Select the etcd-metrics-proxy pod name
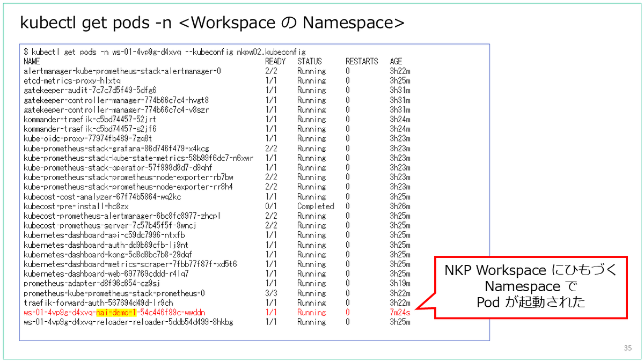The width and height of the screenshot is (644, 362). point(72,81)
